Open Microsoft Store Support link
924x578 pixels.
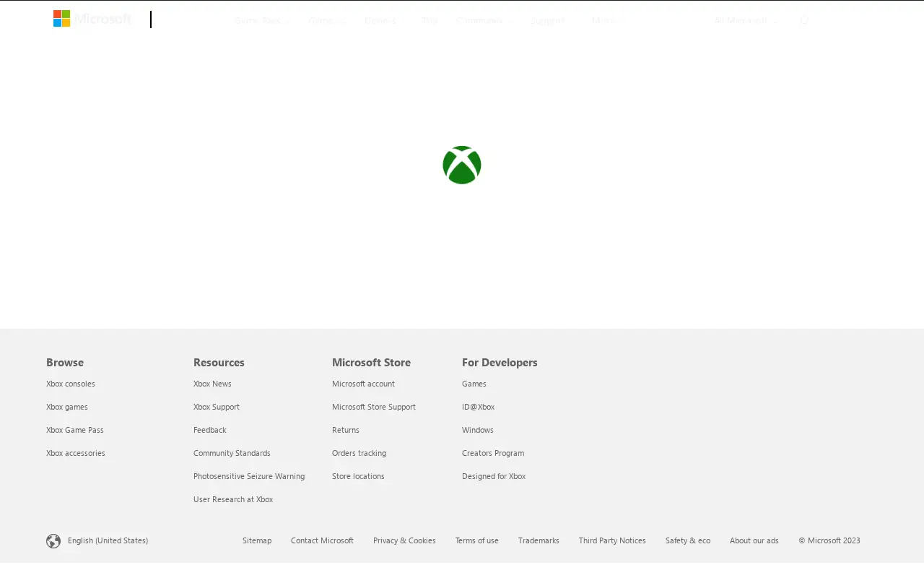click(x=374, y=407)
